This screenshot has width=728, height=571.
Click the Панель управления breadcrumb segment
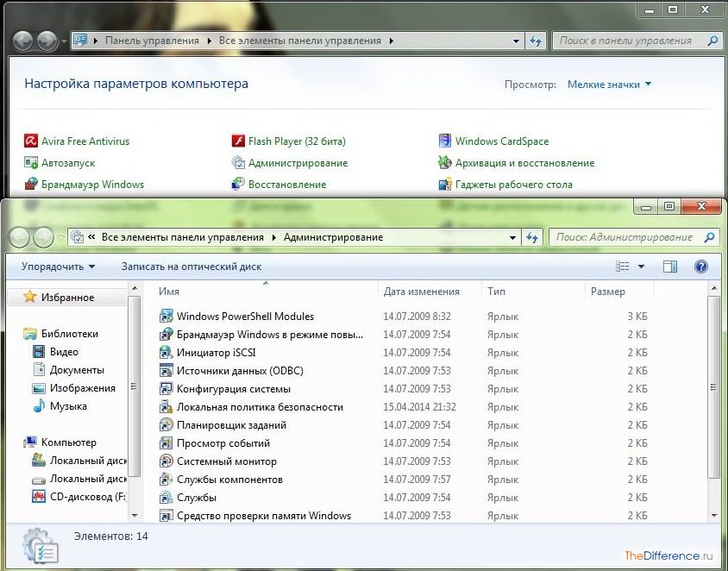[x=152, y=41]
